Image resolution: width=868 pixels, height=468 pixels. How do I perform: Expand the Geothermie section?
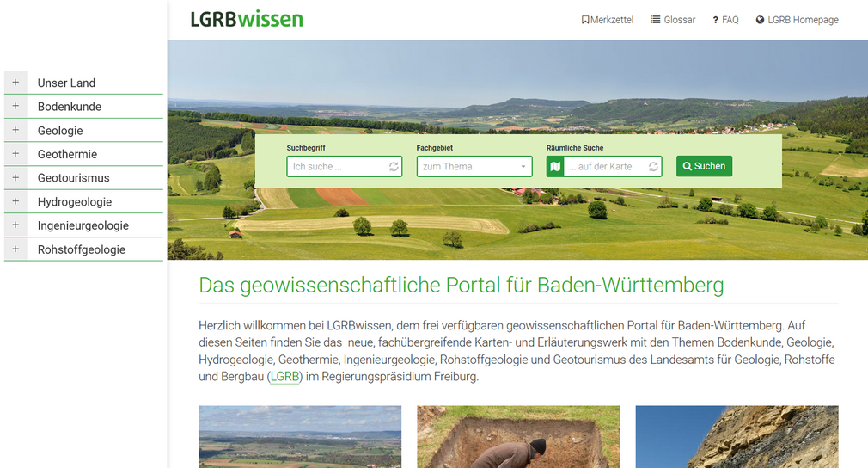point(15,154)
